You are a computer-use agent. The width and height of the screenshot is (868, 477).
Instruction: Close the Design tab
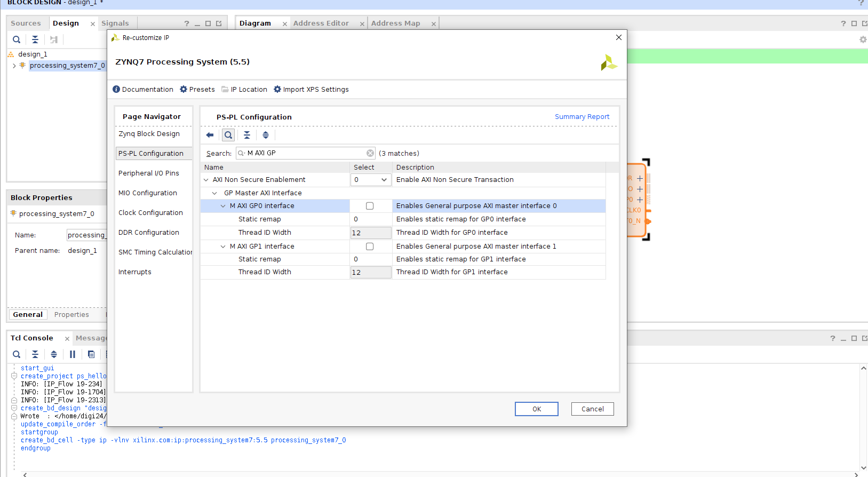pos(93,24)
